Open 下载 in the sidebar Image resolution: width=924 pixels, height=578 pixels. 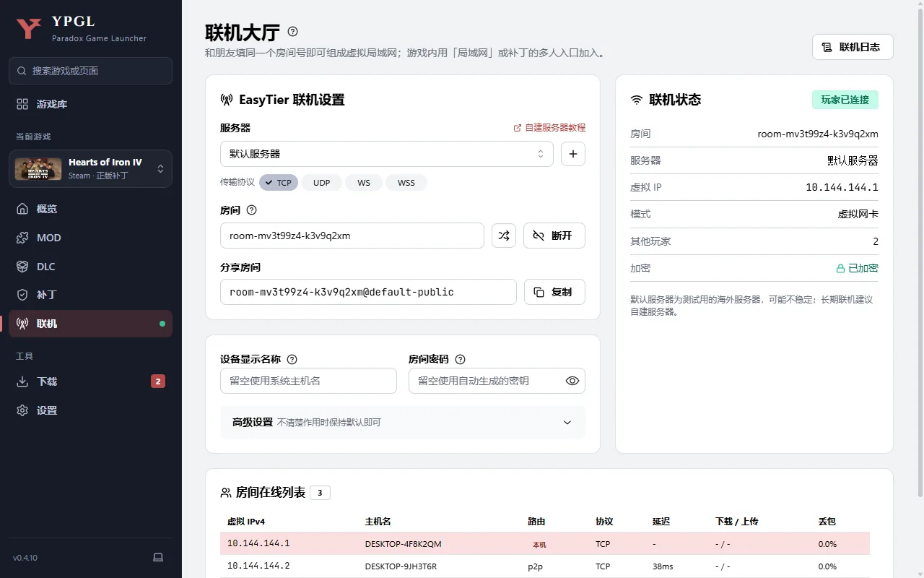point(90,381)
